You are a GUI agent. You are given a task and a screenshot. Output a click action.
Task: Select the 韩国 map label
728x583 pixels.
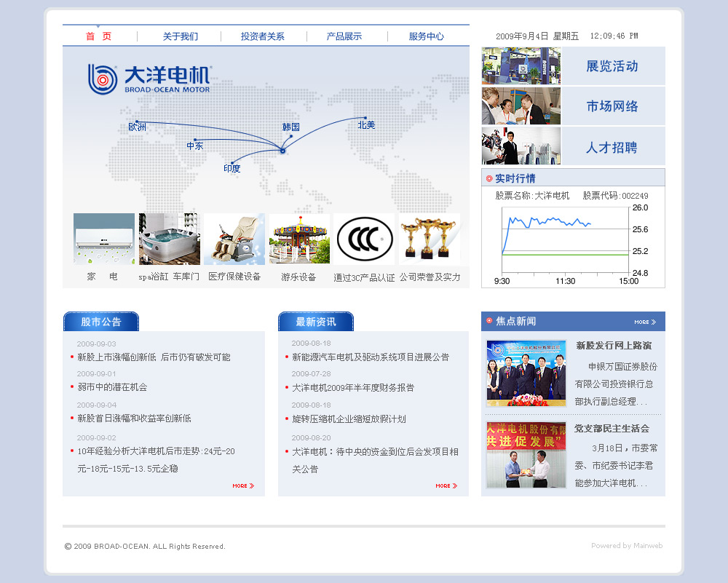point(291,127)
